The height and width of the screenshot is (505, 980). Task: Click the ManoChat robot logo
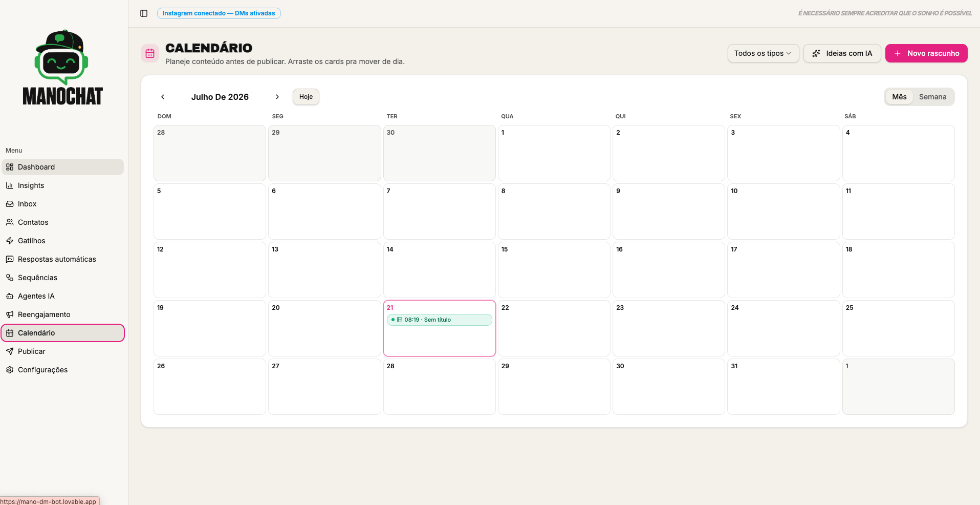click(62, 58)
